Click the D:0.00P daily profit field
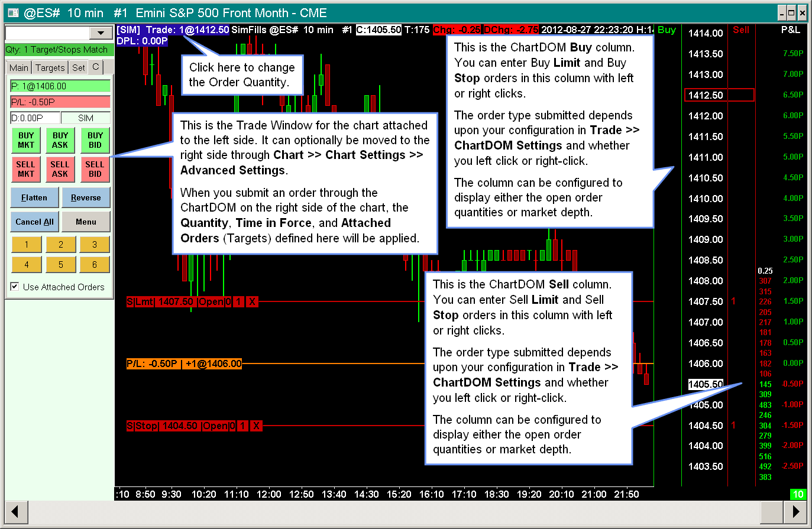Image resolution: width=812 pixels, height=529 pixels. pyautogui.click(x=35, y=118)
